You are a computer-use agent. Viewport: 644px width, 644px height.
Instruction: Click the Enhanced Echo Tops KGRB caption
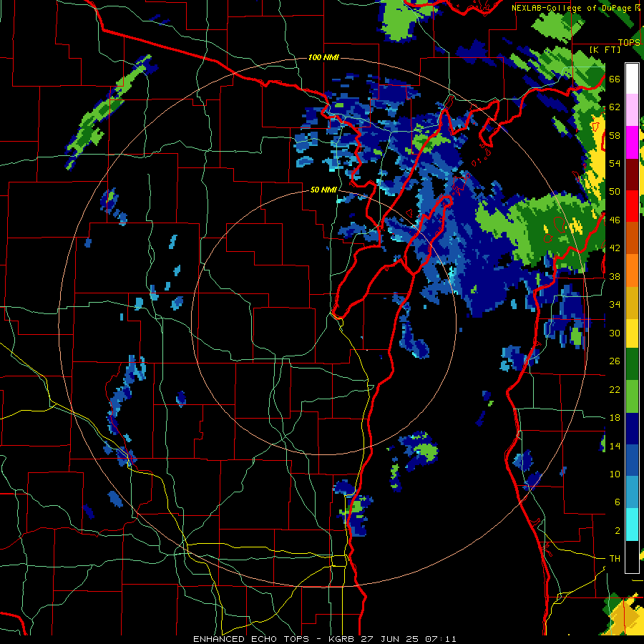point(324,639)
